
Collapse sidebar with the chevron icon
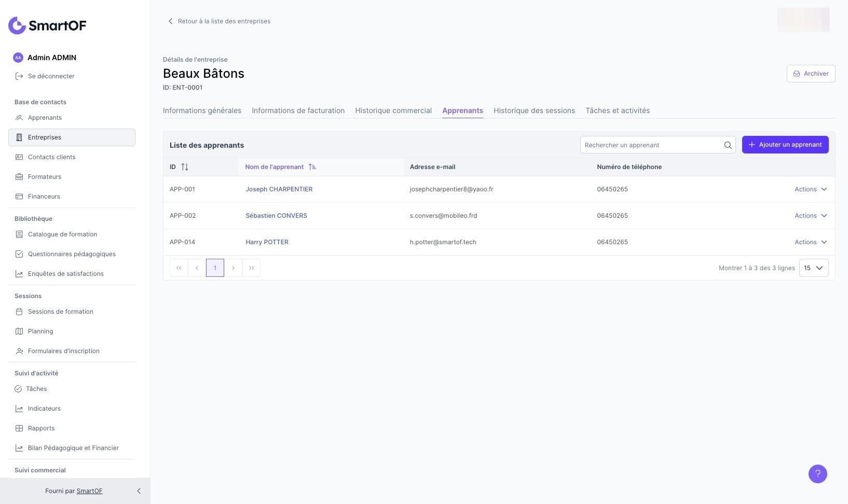click(139, 491)
